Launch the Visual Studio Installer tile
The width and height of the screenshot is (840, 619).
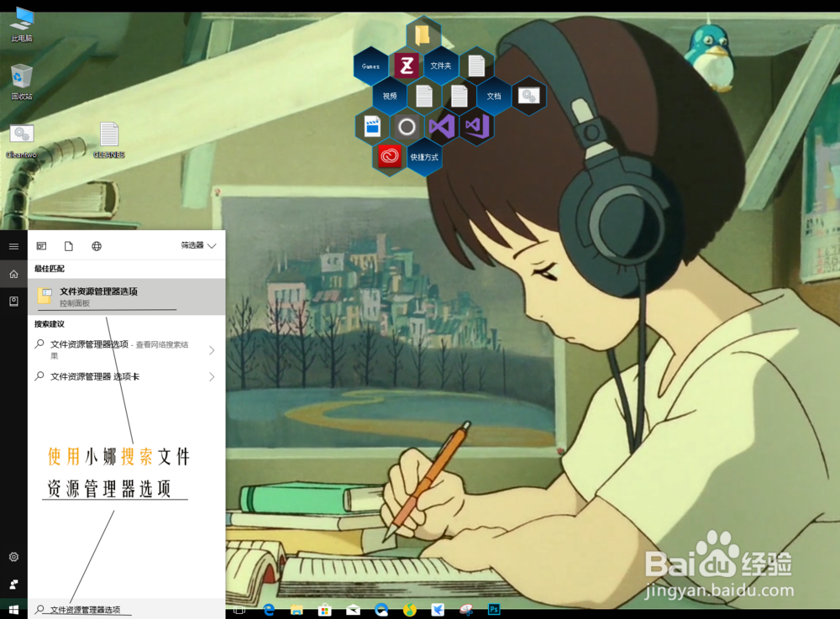[x=477, y=127]
